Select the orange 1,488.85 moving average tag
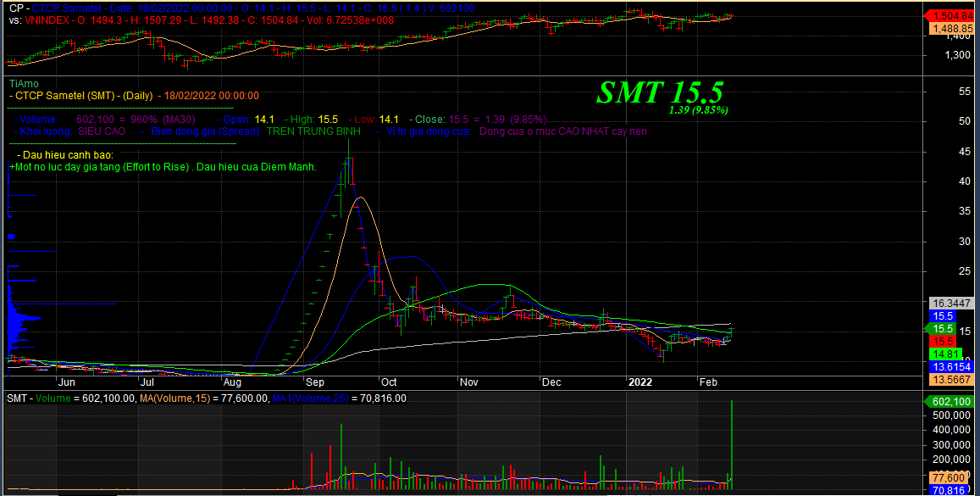The height and width of the screenshot is (496, 980). tap(952, 29)
